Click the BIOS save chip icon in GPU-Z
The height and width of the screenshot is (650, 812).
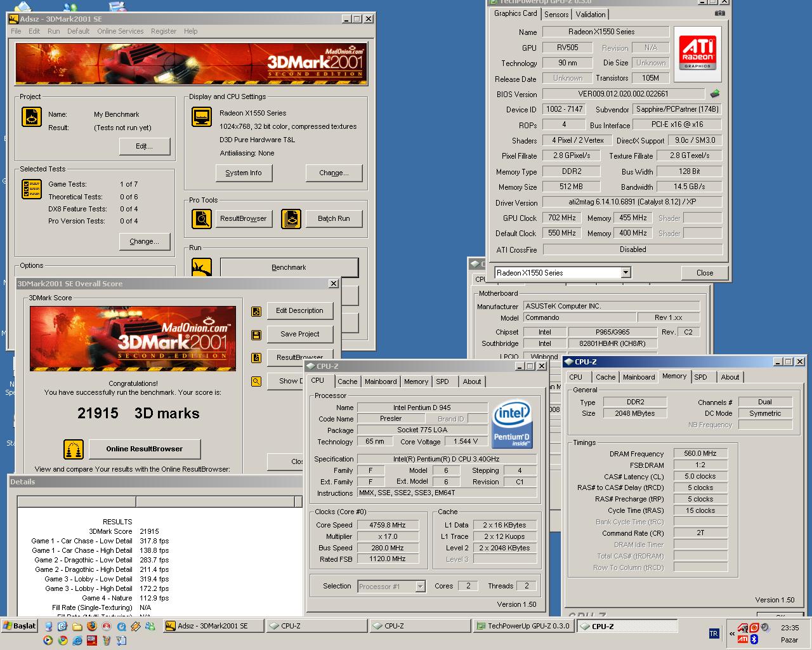tap(715, 94)
